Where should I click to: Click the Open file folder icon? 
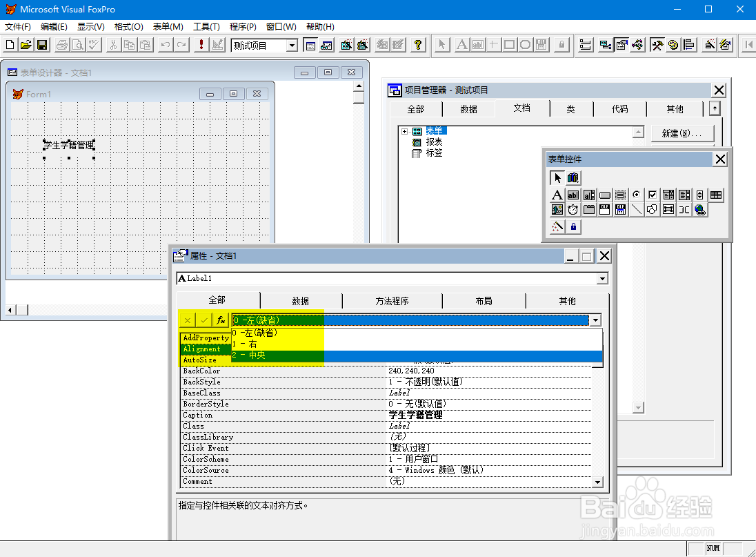pyautogui.click(x=26, y=45)
